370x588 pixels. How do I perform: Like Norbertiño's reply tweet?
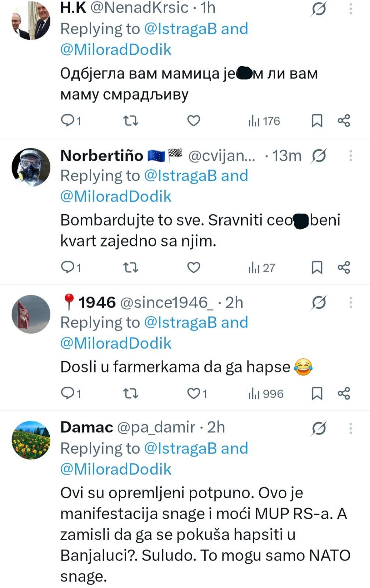coord(193,268)
